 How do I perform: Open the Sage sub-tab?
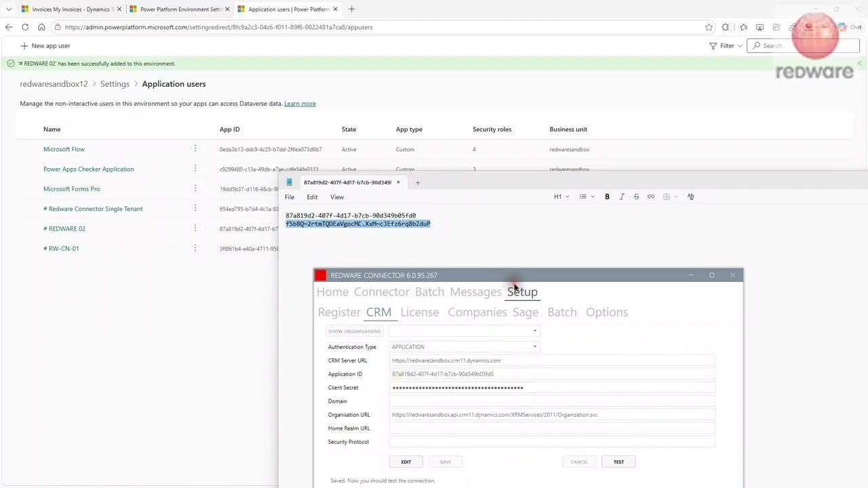526,312
